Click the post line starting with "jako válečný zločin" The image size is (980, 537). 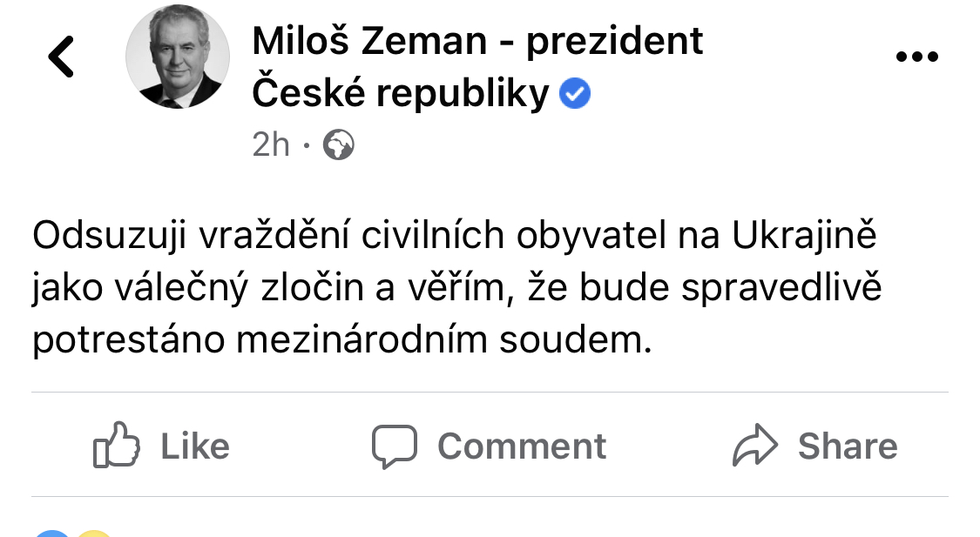tap(457, 288)
